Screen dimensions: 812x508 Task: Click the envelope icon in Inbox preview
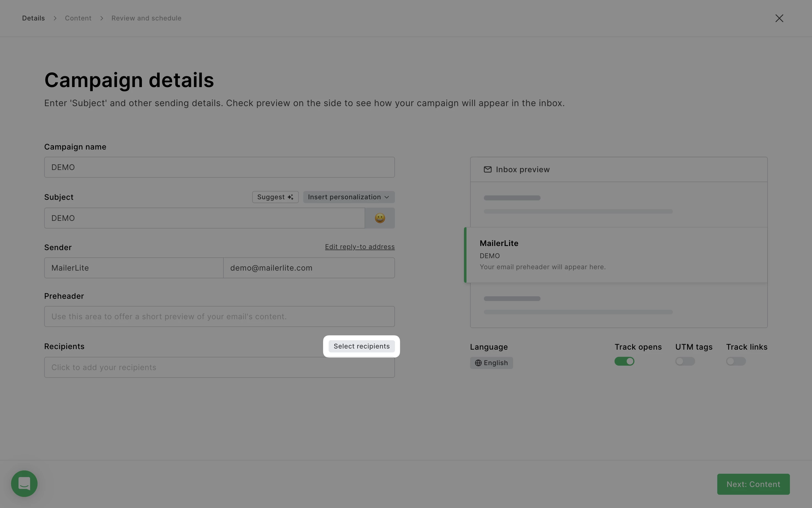coord(487,170)
